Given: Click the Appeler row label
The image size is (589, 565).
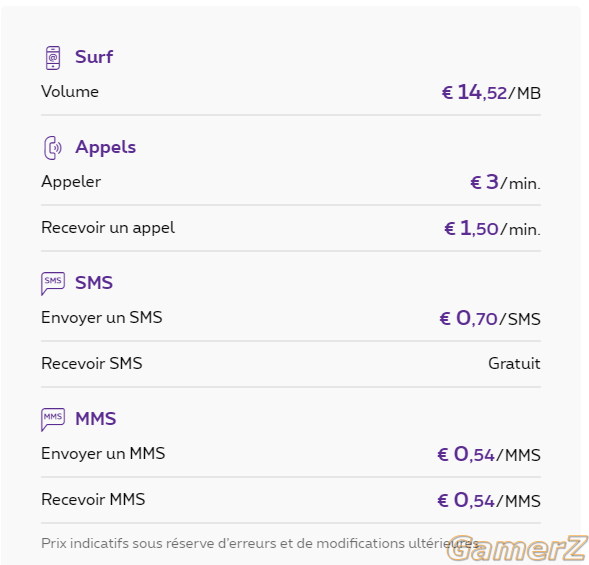Looking at the screenshot, I should pos(71,182).
